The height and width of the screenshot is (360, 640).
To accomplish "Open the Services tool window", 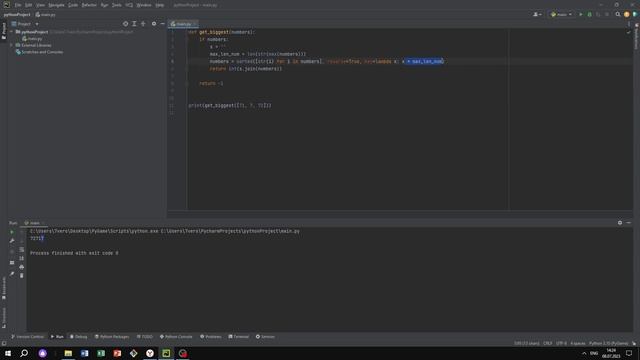I will coord(265,337).
